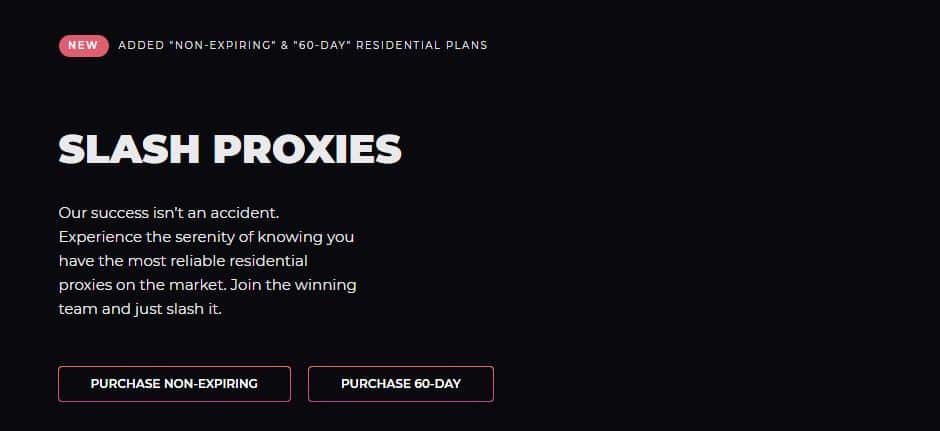This screenshot has width=940, height=431.
Task: Open the PURCHASE NON-EXPIRING button
Action: (x=174, y=384)
